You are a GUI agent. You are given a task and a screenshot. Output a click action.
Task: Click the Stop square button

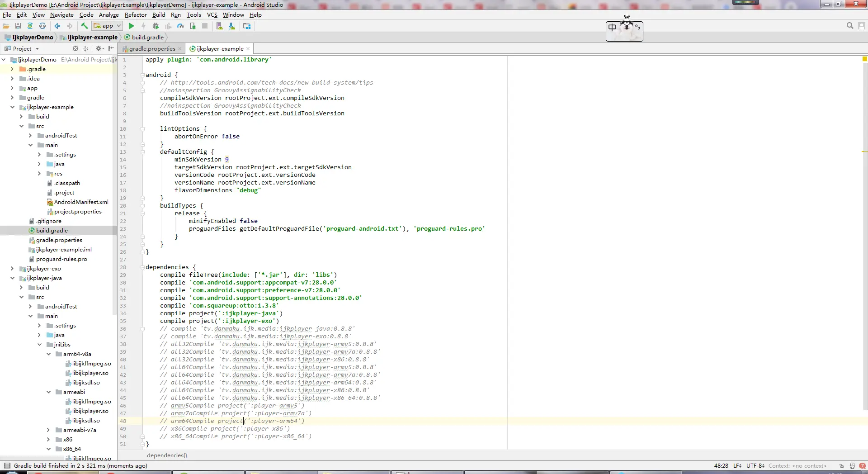[x=205, y=26]
